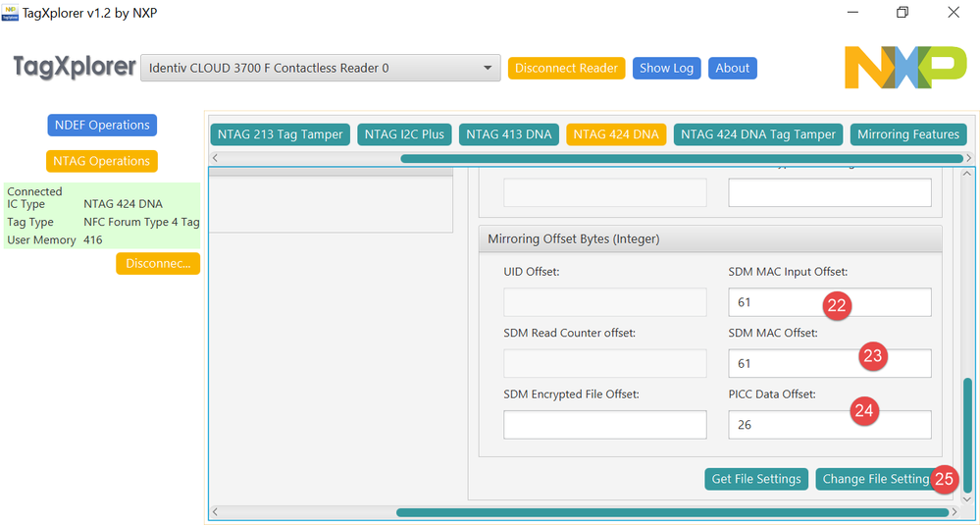Minimize the TagXplorer window
This screenshot has width=980, height=525.
click(x=853, y=13)
